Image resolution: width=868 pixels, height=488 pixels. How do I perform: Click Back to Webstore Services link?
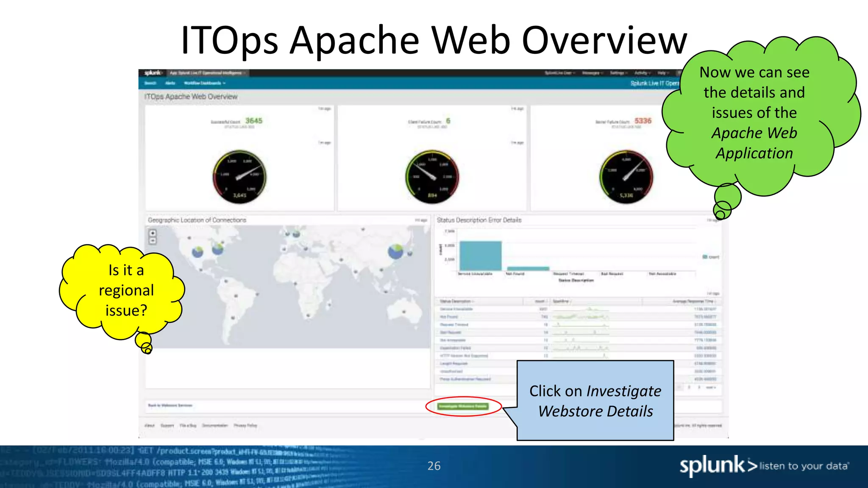pos(170,405)
